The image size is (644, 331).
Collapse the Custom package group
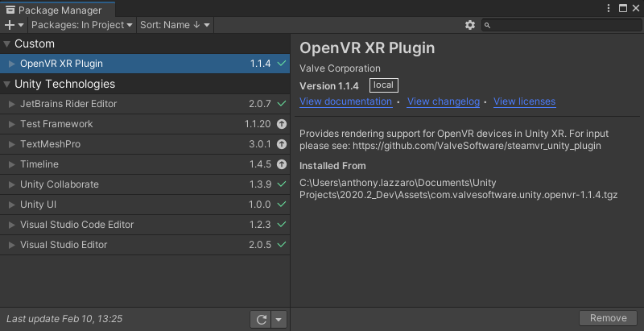coord(7,44)
